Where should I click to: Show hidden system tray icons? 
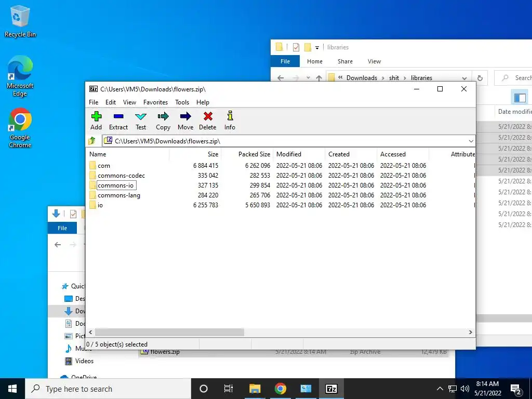[x=440, y=389]
